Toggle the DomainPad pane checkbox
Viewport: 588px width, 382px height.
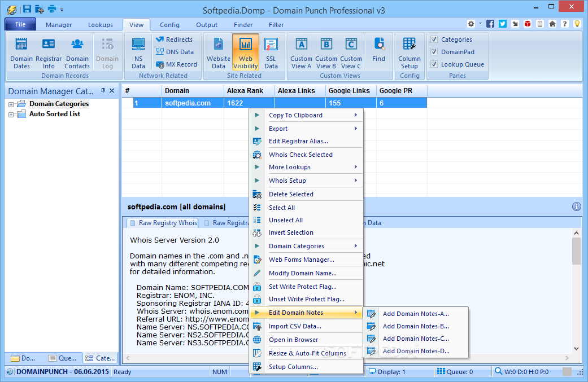tap(434, 52)
